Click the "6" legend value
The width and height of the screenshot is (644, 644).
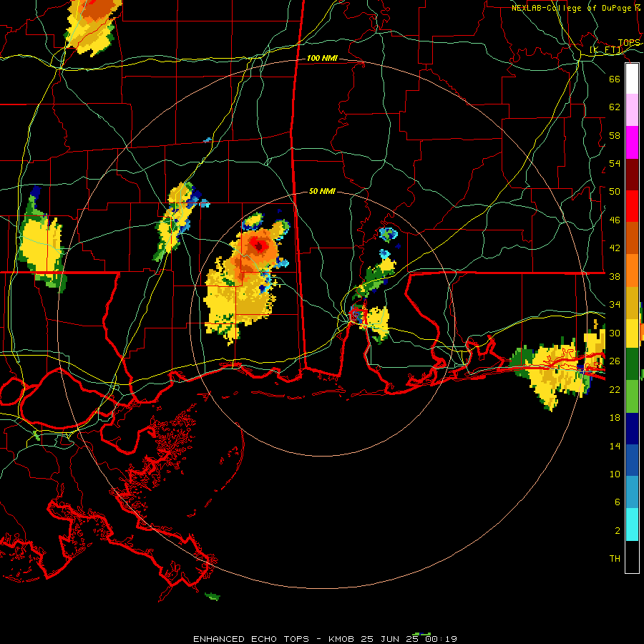(617, 502)
